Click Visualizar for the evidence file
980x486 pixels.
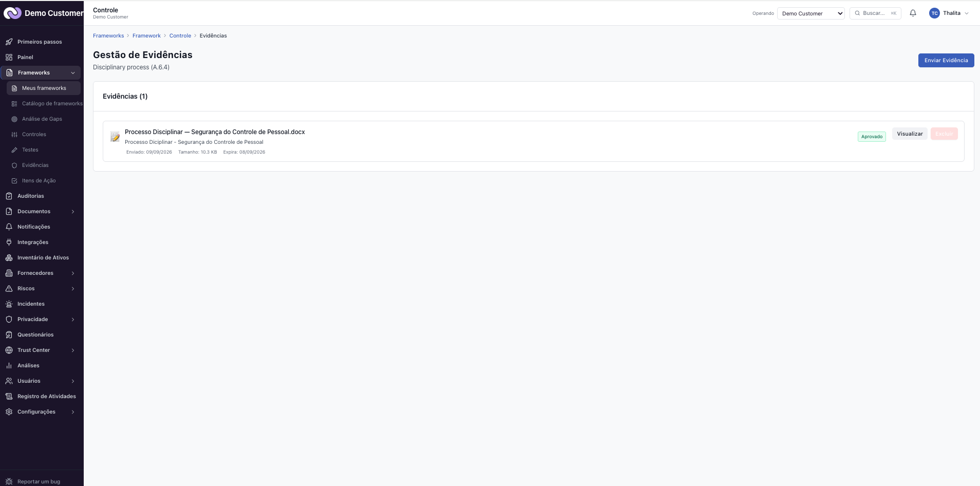pyautogui.click(x=910, y=134)
